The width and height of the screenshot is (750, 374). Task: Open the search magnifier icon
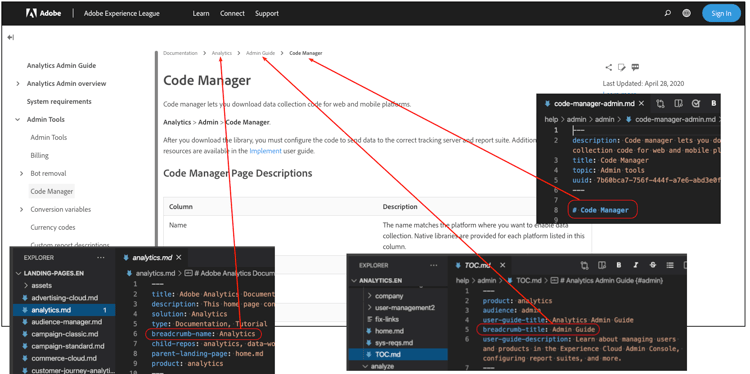(x=668, y=13)
